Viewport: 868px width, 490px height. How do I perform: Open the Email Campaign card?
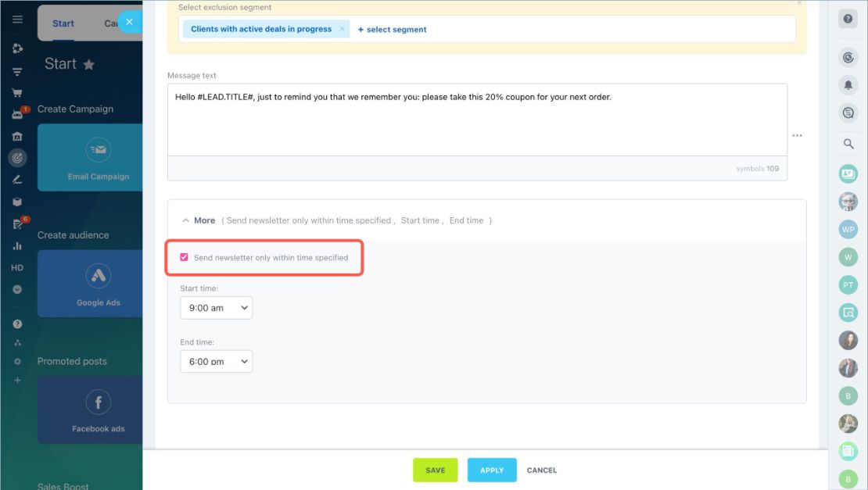coord(90,158)
